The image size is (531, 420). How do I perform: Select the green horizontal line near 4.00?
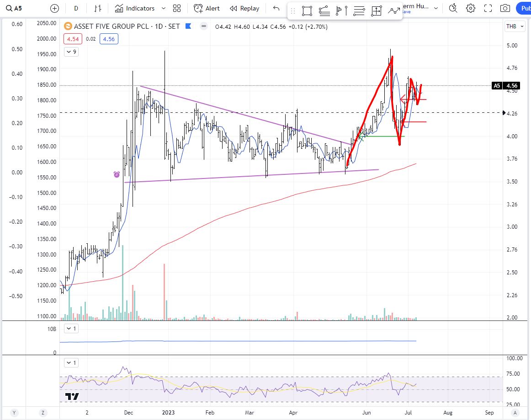pyautogui.click(x=382, y=136)
